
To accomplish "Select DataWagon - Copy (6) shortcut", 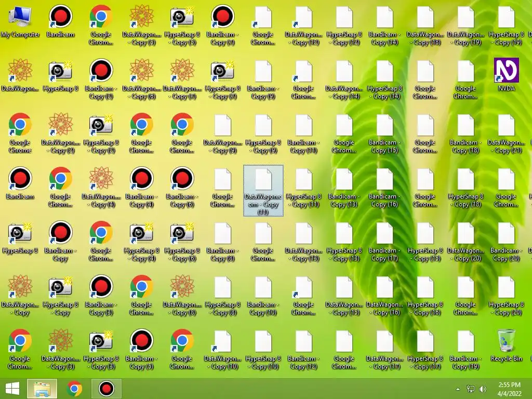I will tap(141, 79).
